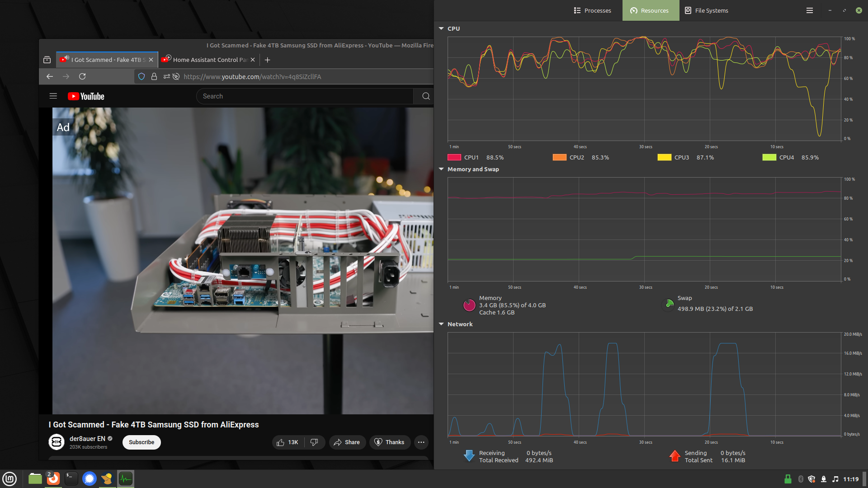Click the YouTube search magnifier icon
Screen dimensions: 868x488
point(425,96)
